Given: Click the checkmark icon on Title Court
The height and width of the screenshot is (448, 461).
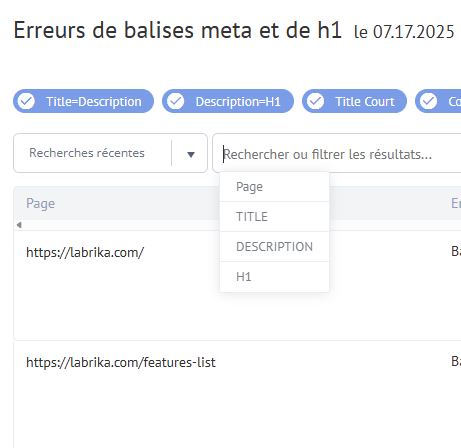Looking at the screenshot, I should tap(315, 101).
